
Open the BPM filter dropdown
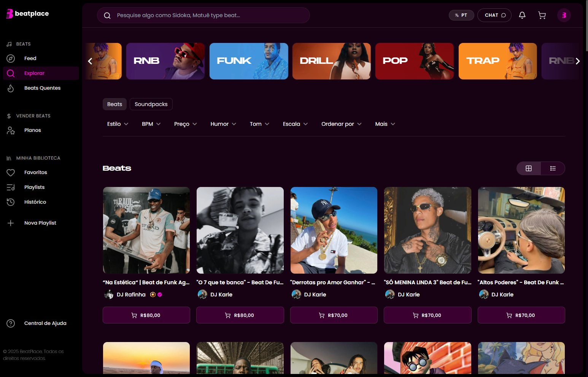[151, 124]
